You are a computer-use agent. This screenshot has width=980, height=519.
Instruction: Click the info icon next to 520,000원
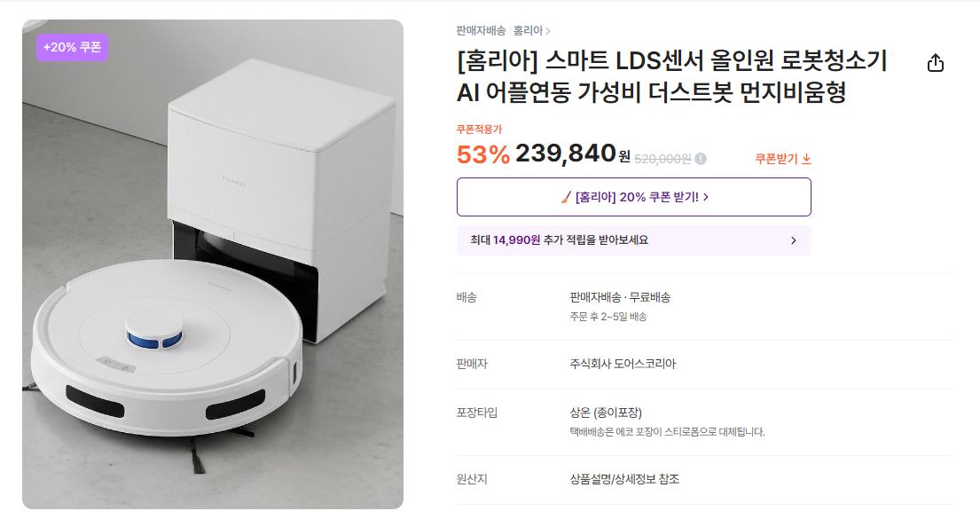701,159
